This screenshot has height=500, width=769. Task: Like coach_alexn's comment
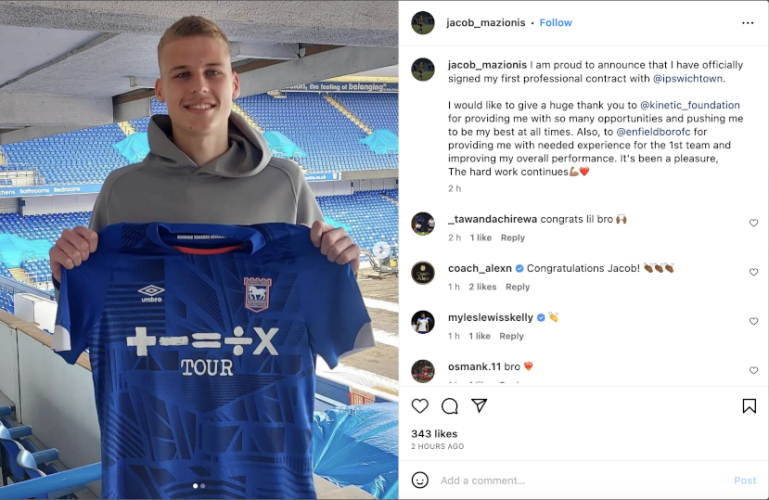[x=753, y=272]
